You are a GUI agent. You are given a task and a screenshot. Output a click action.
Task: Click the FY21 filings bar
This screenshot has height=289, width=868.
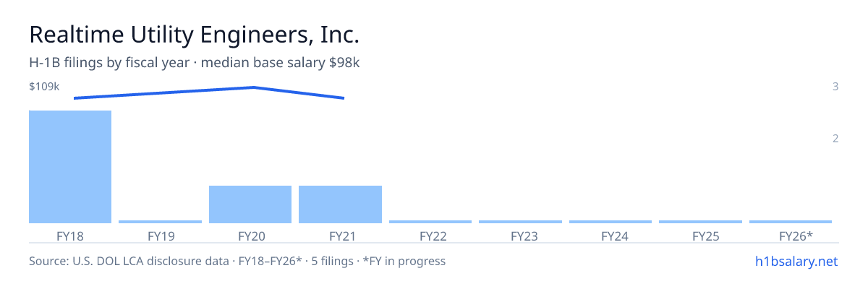340,204
